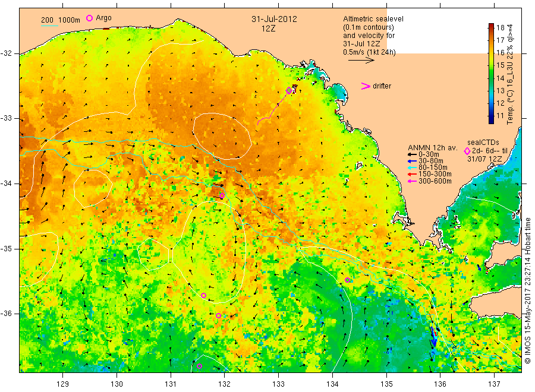The height and width of the screenshot is (392, 535).
Task: Click the magenta drifter track line on the map
Action: pos(272,109)
